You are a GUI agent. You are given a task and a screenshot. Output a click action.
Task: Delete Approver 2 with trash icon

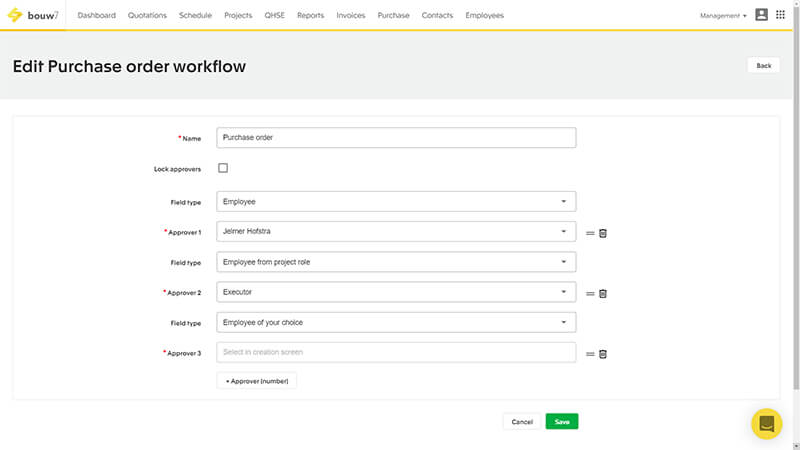click(x=603, y=293)
